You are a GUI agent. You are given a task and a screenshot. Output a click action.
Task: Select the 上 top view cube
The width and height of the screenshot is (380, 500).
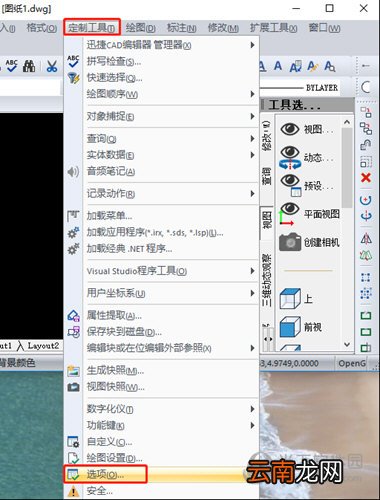[296, 298]
